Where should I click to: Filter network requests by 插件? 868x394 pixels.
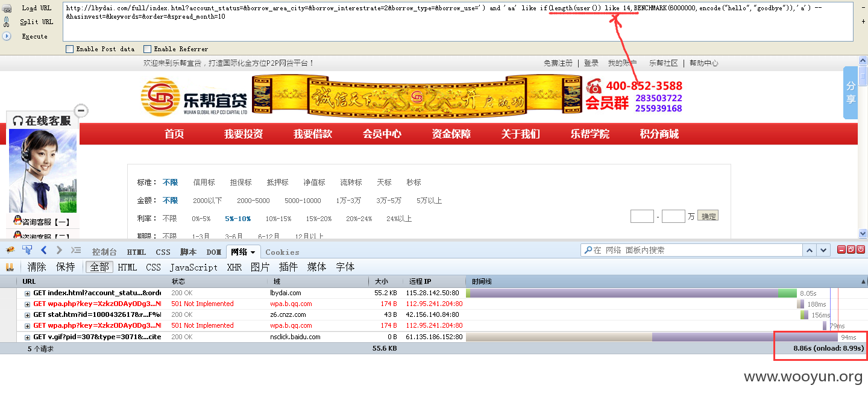click(x=289, y=267)
